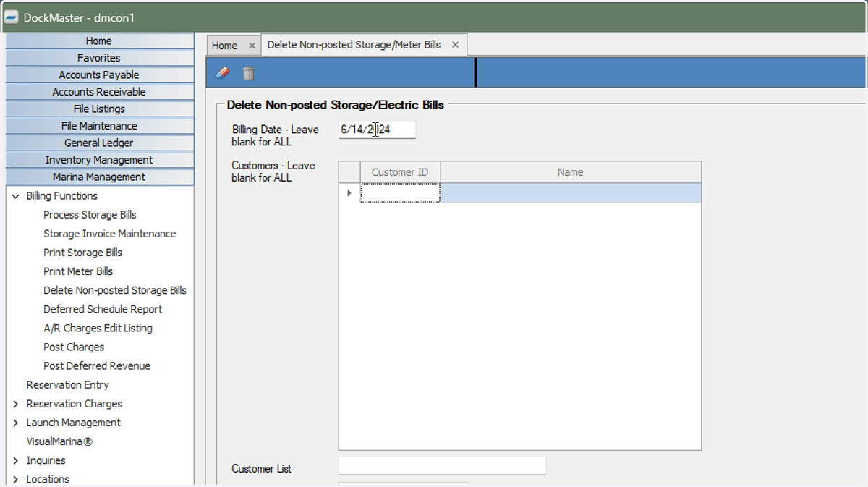
Task: Expand the Reservation Charges node
Action: (x=15, y=404)
